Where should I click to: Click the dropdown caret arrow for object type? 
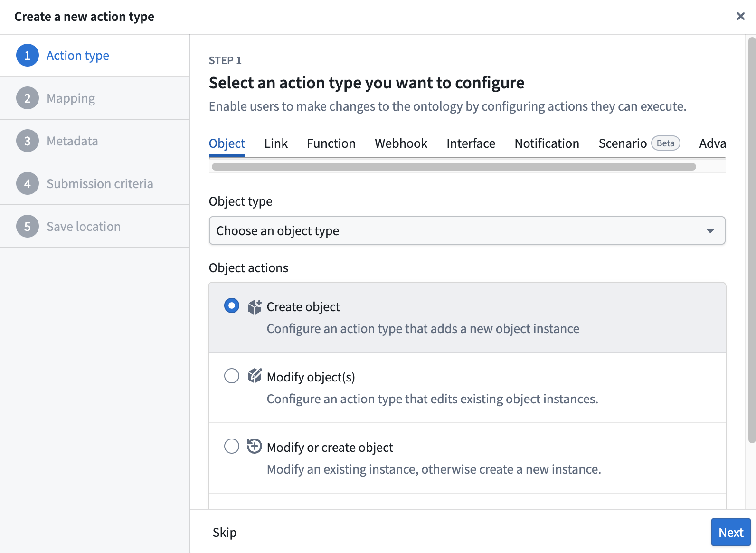pyautogui.click(x=710, y=231)
